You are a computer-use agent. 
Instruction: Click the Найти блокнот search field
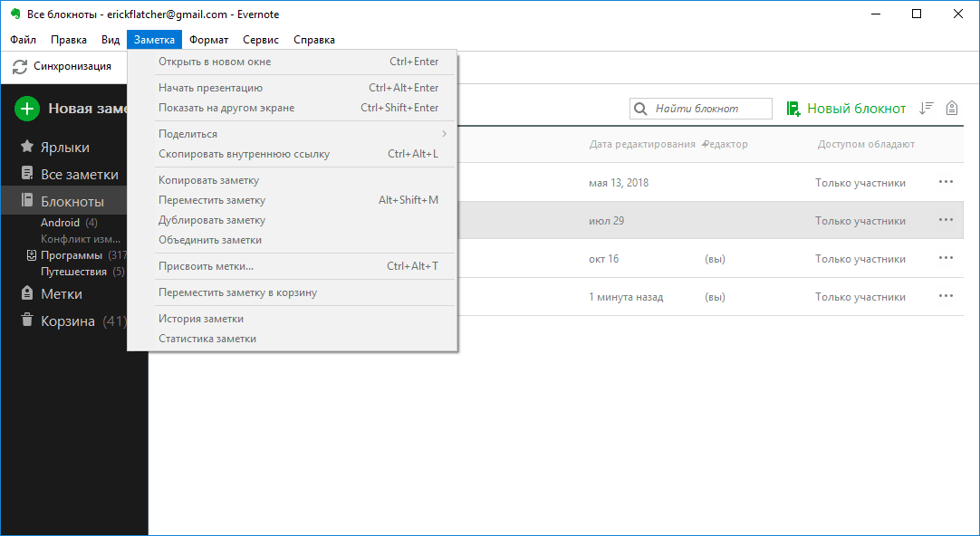(x=701, y=109)
